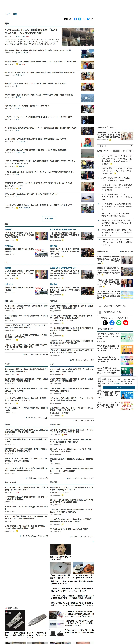Viewport: 138px width, 644px height.
Task: Share the page on Facebook
Action: click(75, 19)
